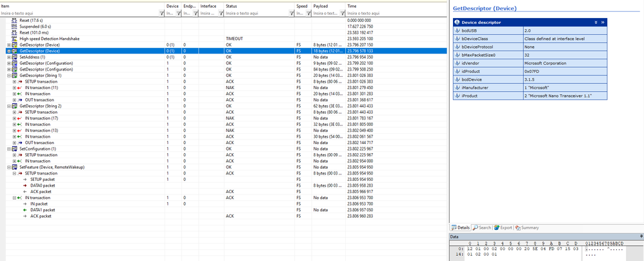Click the first hex row in the Data panel
The height and width of the screenshot is (261, 644).
coord(524,249)
